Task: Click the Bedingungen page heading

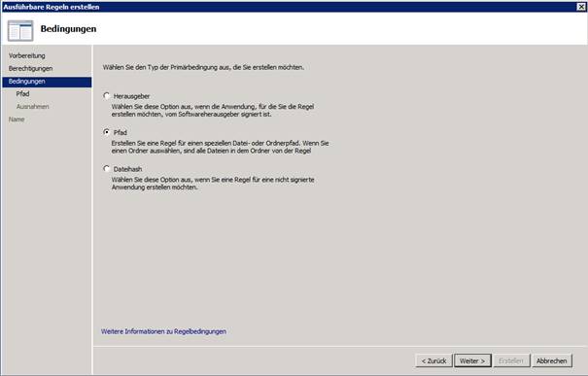Action: (x=68, y=29)
